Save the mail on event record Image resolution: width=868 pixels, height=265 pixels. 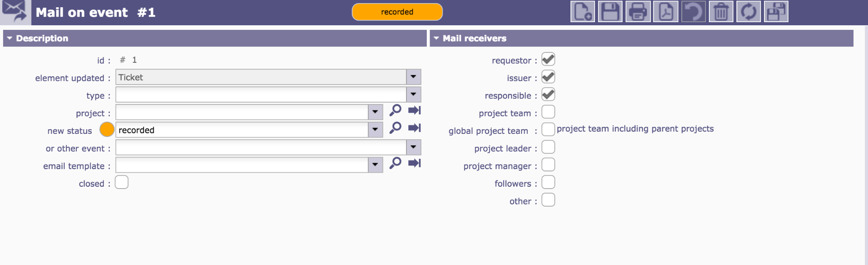(610, 12)
